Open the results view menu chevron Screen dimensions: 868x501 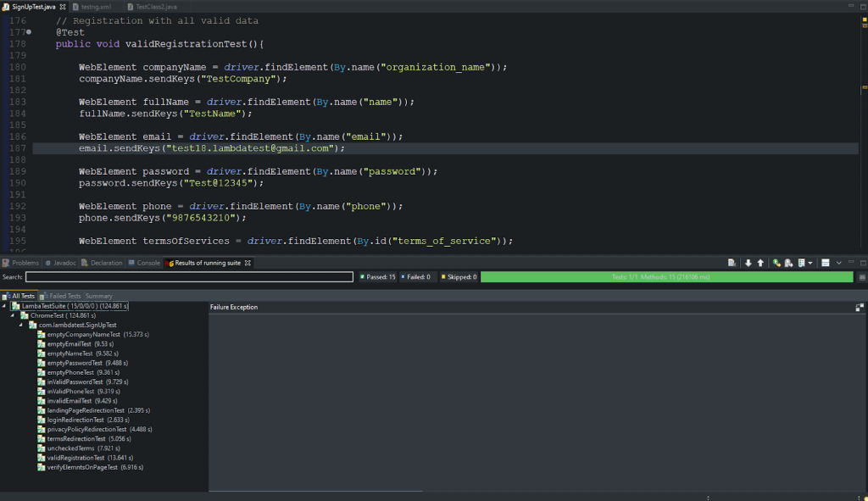(839, 263)
